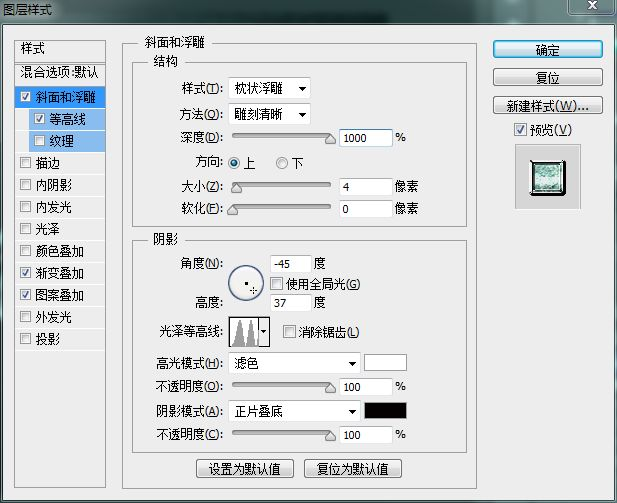
Task: Select 混合选项:默认 in the styles list
Action: (x=60, y=73)
